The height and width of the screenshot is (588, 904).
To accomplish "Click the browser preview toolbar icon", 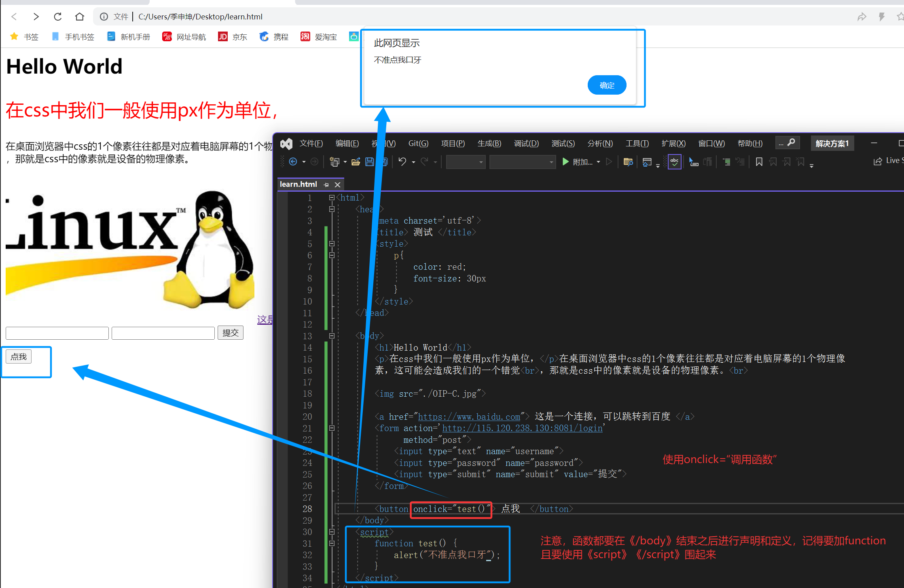I will 647,162.
